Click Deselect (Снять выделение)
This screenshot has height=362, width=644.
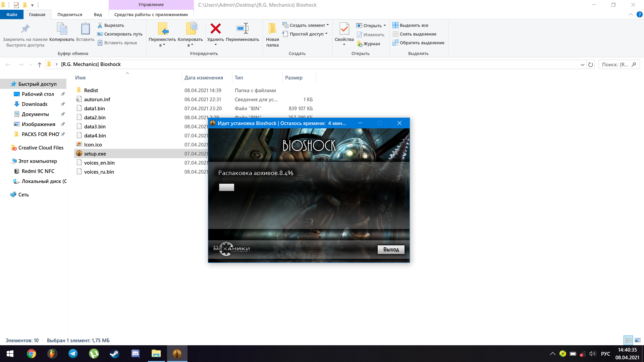click(x=415, y=34)
